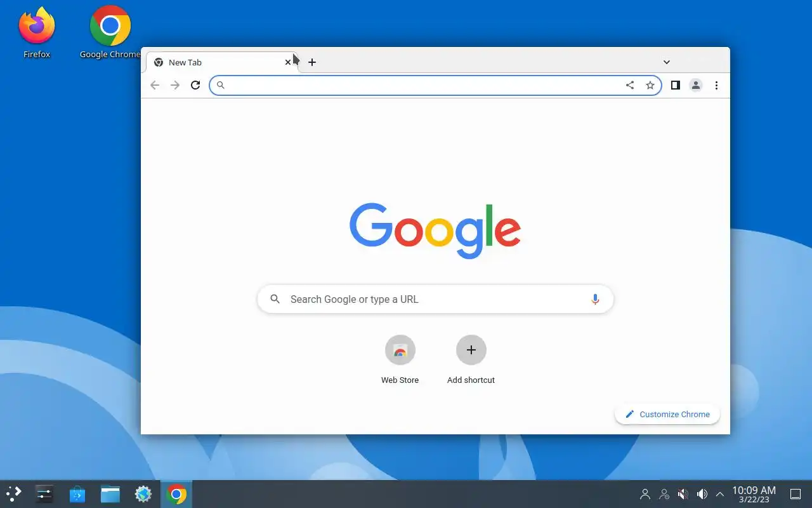Open the Chrome three-dot menu
Viewport: 812px width, 508px height.
click(716, 85)
